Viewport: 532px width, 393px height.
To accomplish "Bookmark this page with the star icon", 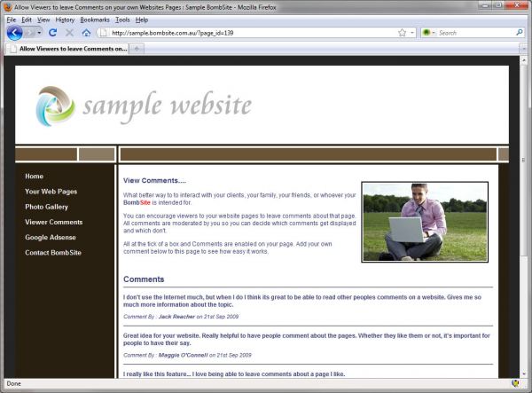I will pyautogui.click(x=402, y=32).
